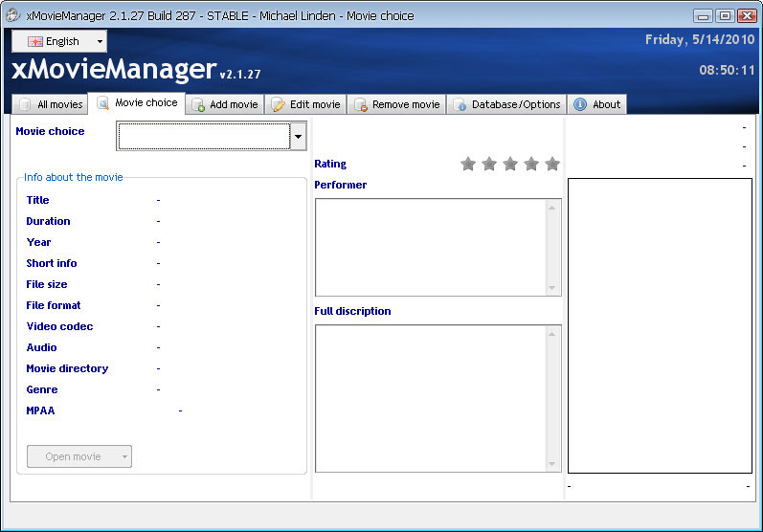Maximize the xMovieManager window

coord(725,15)
